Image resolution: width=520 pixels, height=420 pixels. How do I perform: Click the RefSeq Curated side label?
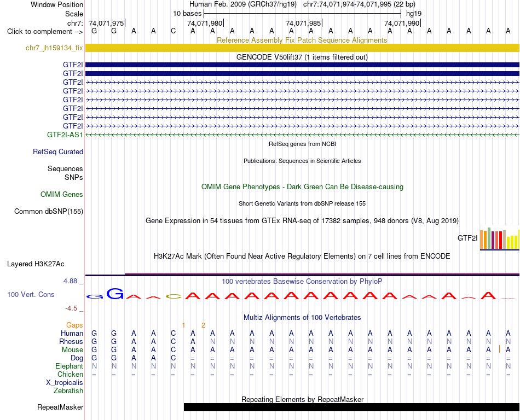coord(57,151)
